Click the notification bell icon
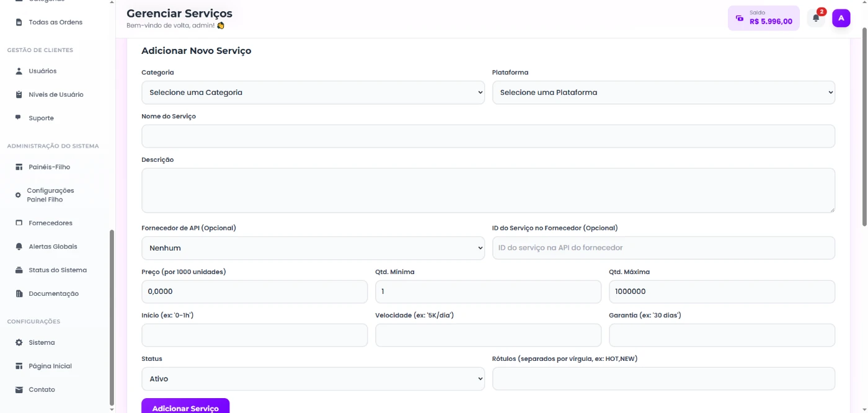Screen dimensions: 868x413 click(x=816, y=18)
